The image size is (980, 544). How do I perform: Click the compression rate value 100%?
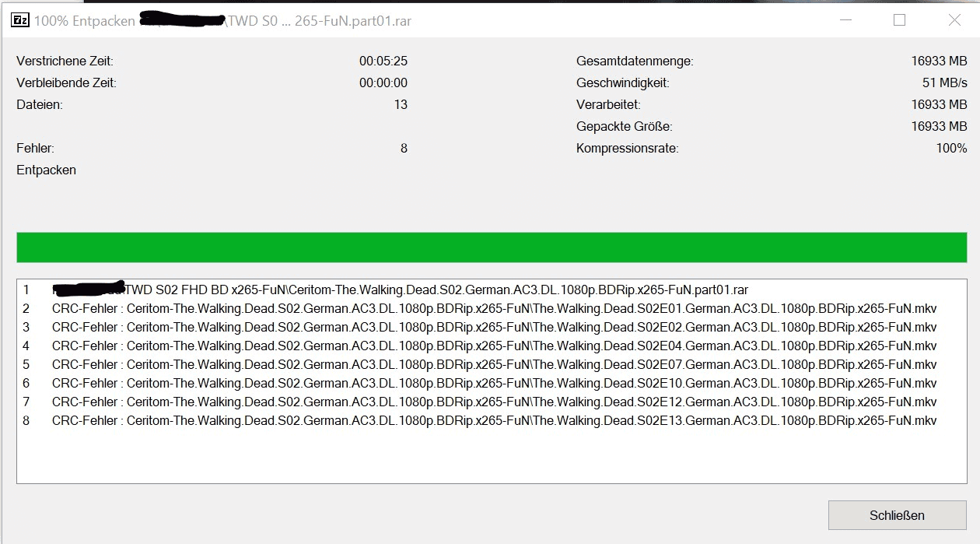[952, 148]
